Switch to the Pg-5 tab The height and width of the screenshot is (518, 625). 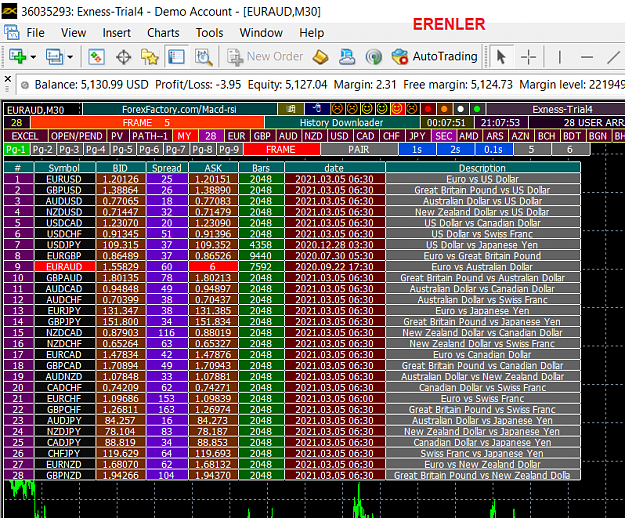(122, 150)
